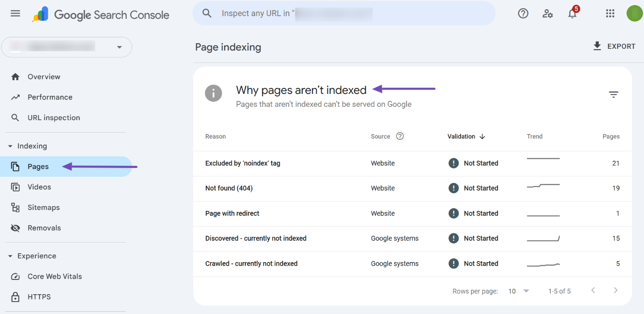Open the Help question mark icon
This screenshot has height=314, width=644.
tap(523, 13)
